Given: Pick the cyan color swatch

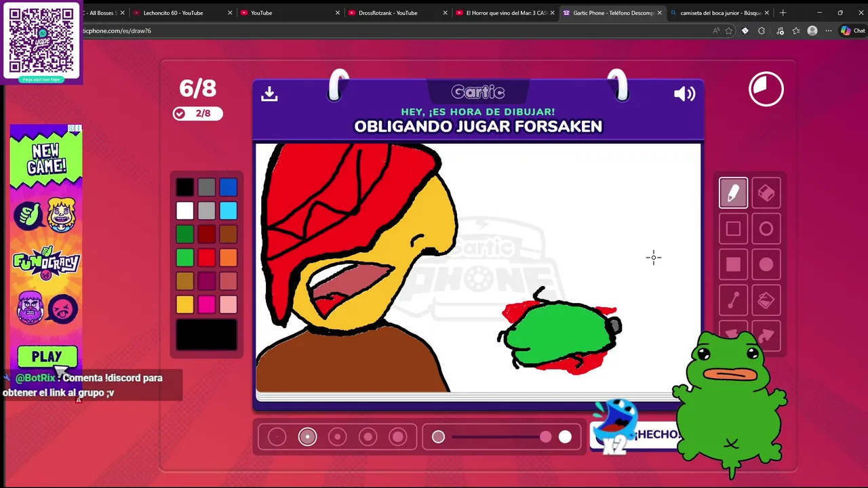Looking at the screenshot, I should pyautogui.click(x=229, y=211).
